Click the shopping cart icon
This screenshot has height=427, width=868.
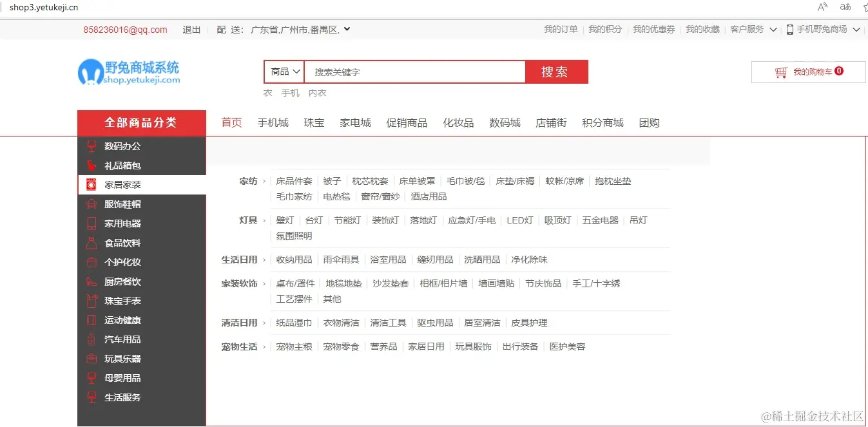(781, 72)
